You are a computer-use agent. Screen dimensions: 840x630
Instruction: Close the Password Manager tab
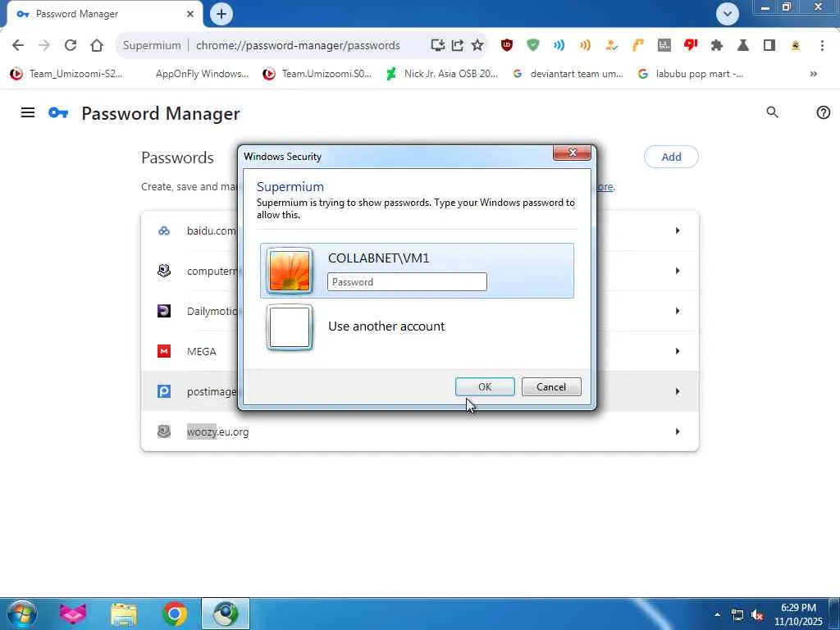190,14
